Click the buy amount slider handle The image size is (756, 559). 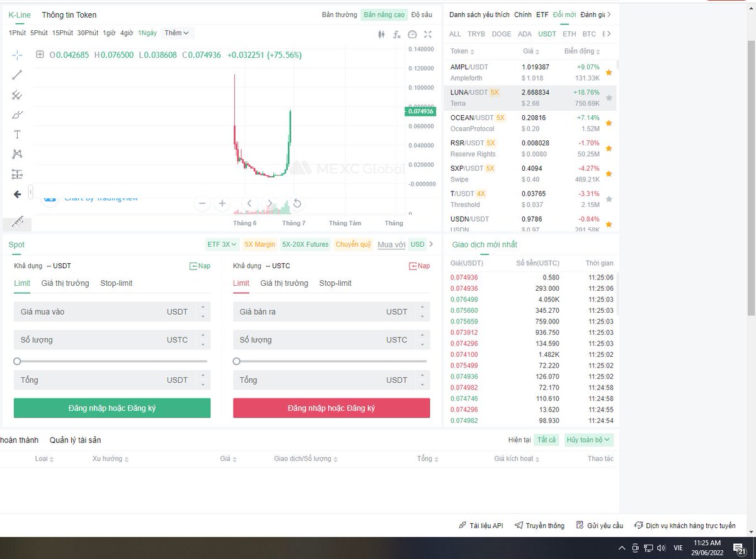click(x=17, y=361)
